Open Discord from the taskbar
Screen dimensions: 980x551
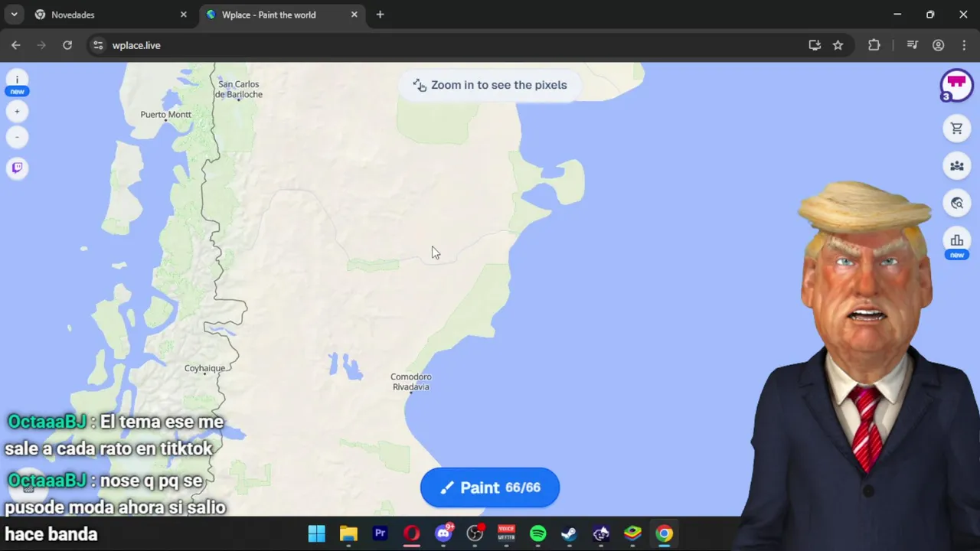(x=443, y=533)
